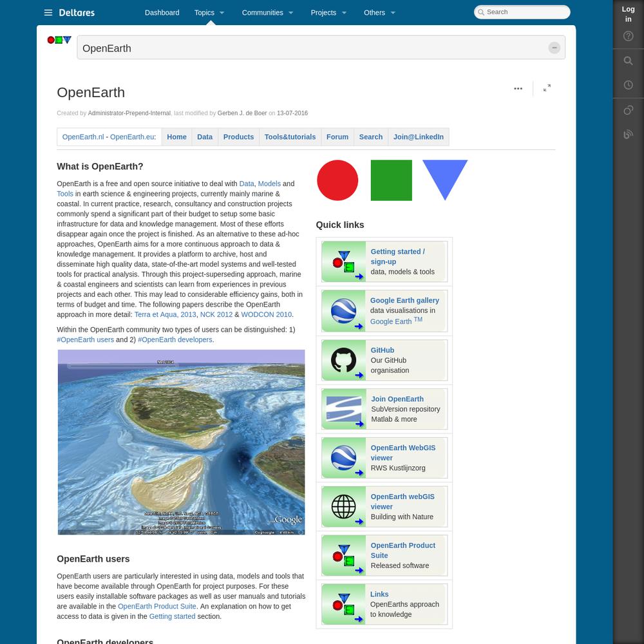Collapse the OpenEarth header minus button
644x644 pixels.
pos(554,48)
